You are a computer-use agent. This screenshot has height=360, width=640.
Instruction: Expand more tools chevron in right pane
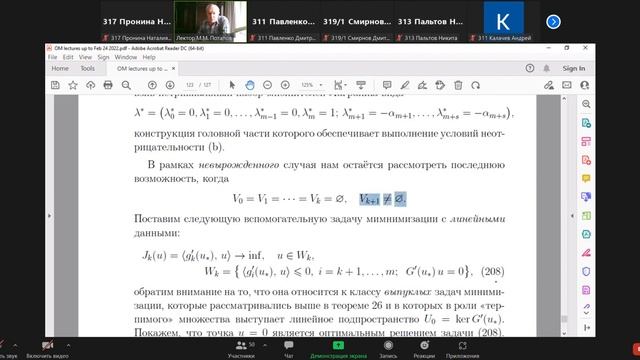(x=586, y=313)
